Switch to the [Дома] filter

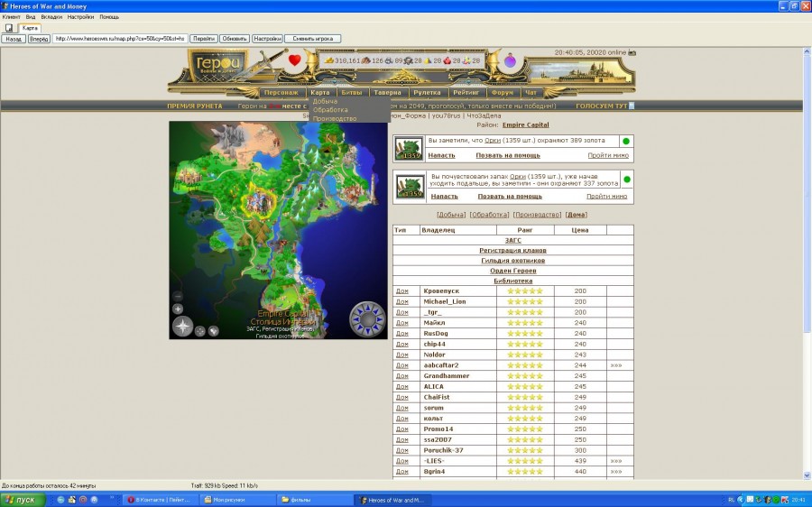(x=576, y=215)
